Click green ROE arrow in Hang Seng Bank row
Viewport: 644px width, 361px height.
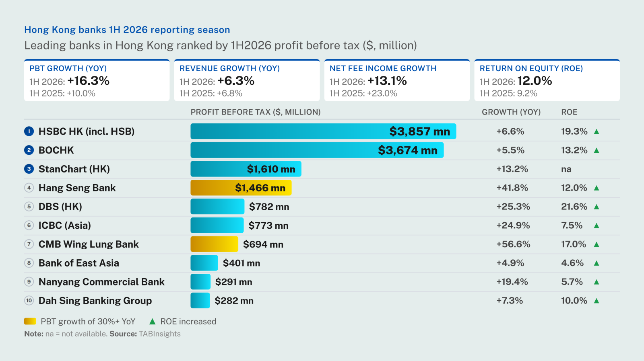click(597, 188)
